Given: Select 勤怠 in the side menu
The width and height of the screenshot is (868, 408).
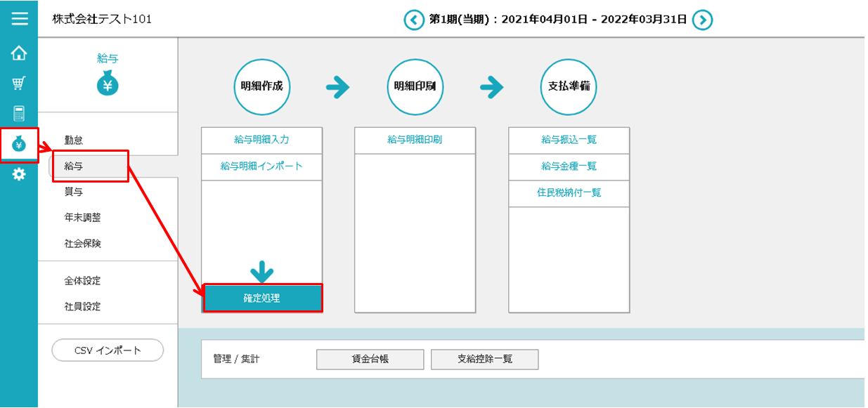Looking at the screenshot, I should click(74, 140).
